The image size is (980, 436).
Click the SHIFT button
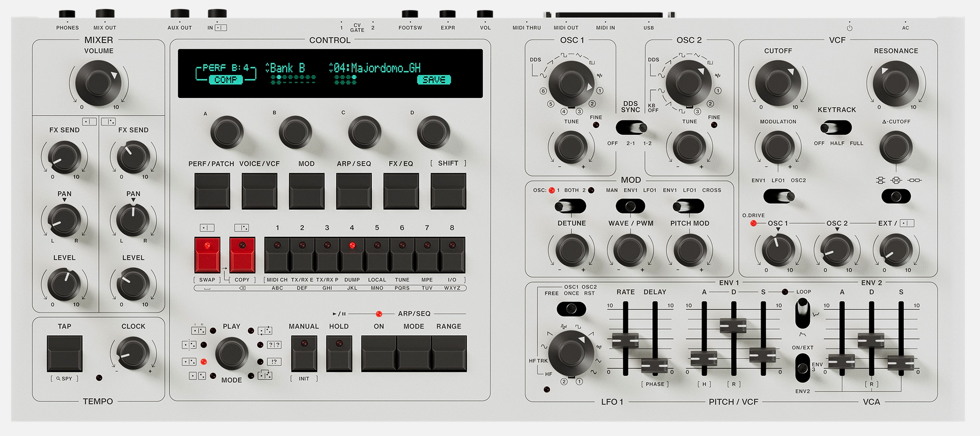click(x=448, y=191)
